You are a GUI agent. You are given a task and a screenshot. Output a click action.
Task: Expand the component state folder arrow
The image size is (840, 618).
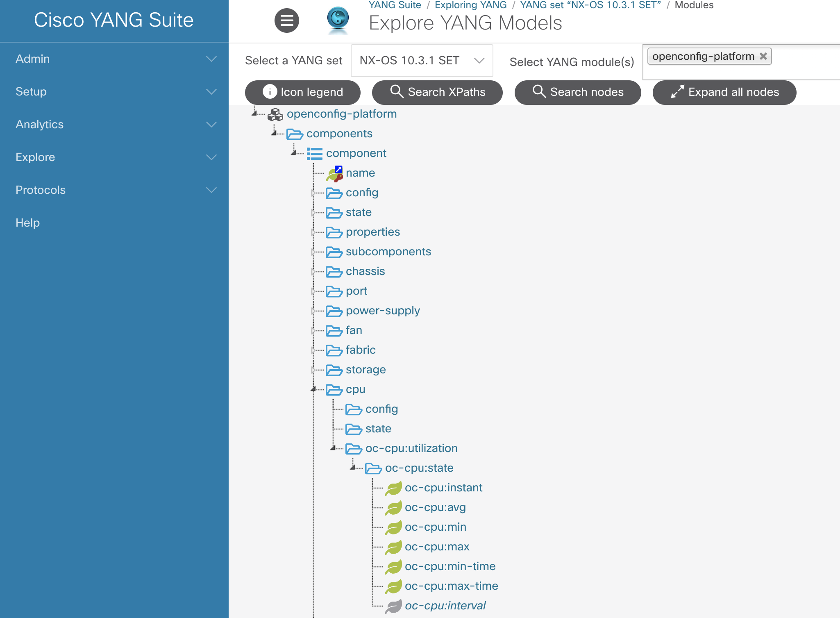click(x=313, y=212)
